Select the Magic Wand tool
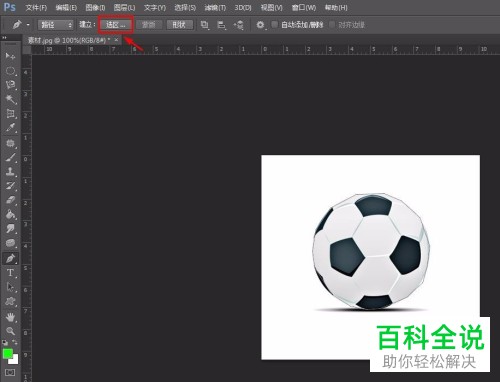Image resolution: width=500 pixels, height=382 pixels. click(x=10, y=99)
